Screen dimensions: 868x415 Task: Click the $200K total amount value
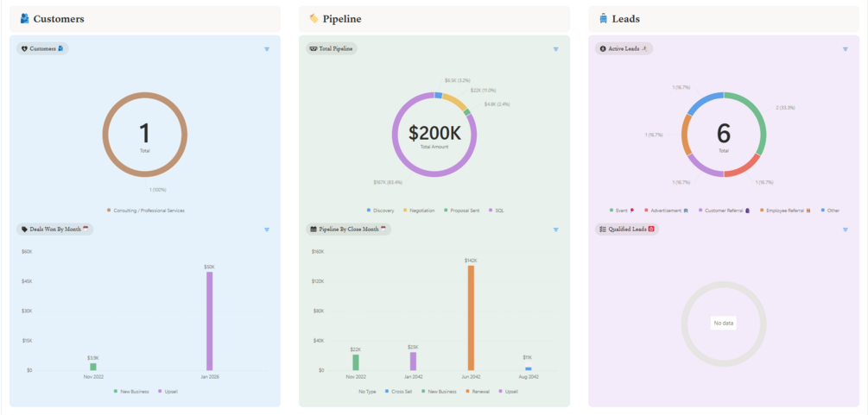point(434,133)
